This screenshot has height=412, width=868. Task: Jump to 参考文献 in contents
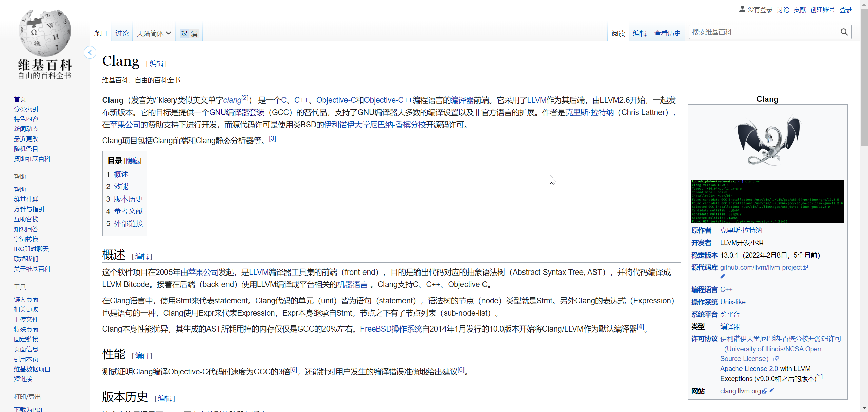129,211
